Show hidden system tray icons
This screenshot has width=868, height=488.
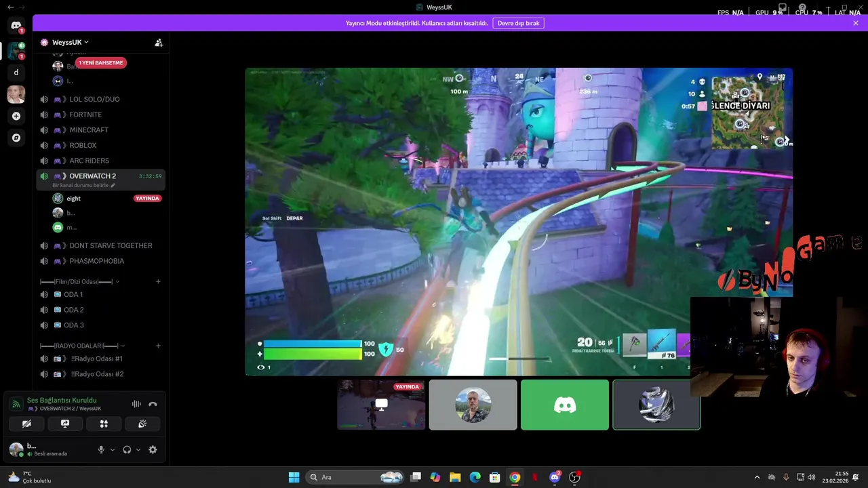[757, 477]
